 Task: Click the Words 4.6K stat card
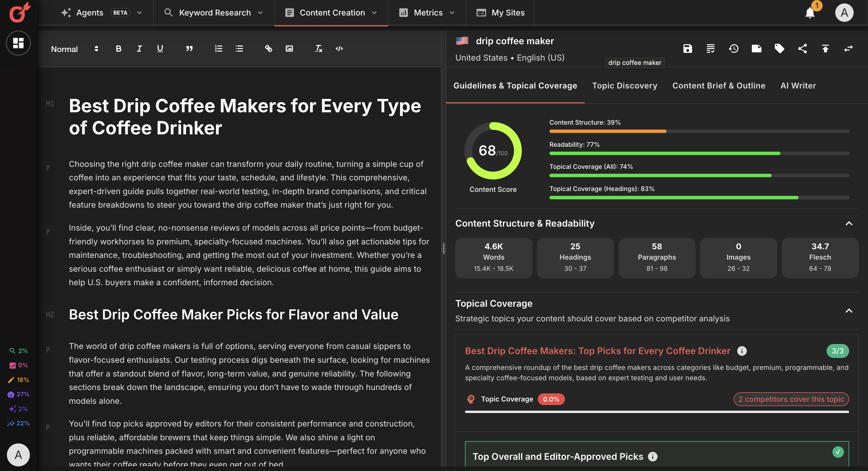tap(493, 258)
